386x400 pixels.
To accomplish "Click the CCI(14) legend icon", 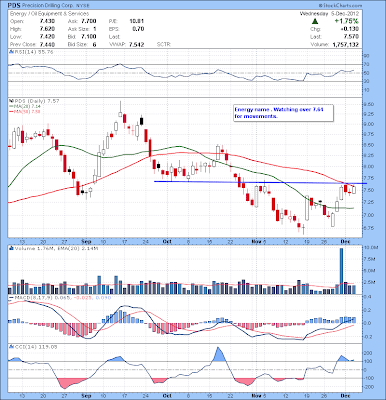I will pyautogui.click(x=11, y=347).
